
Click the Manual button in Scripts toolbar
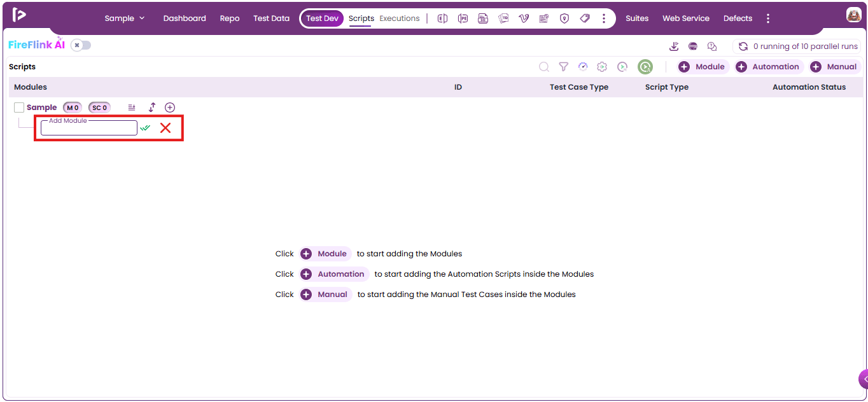click(835, 67)
